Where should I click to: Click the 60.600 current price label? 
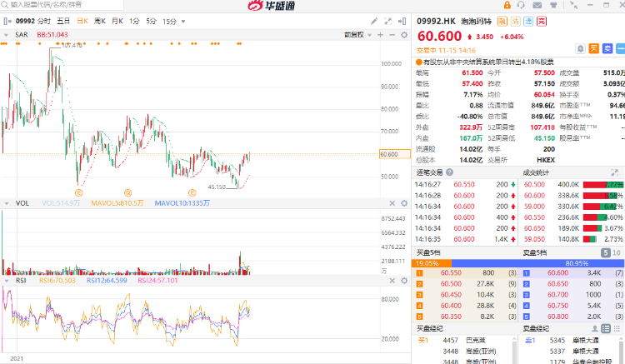coord(395,154)
